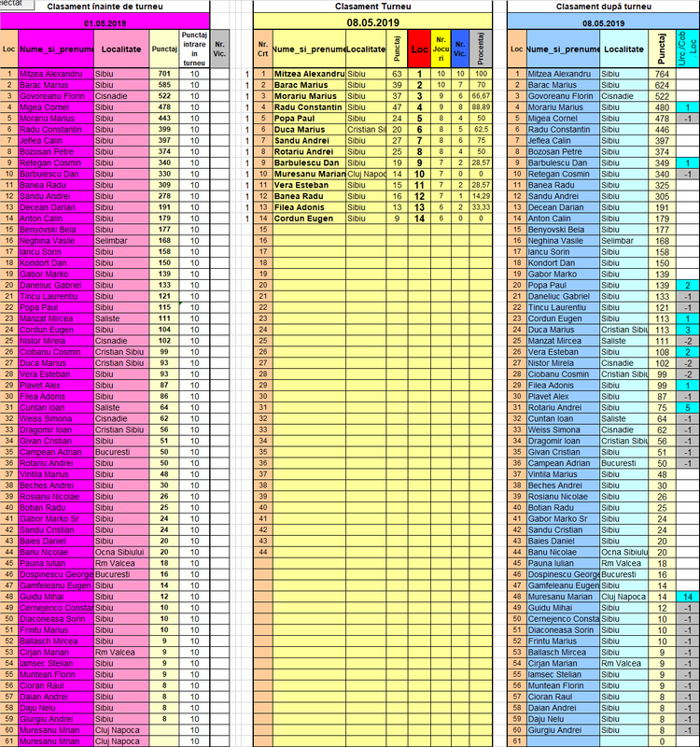Select bold Mitzea Alexandru in the tournament table

click(x=309, y=74)
